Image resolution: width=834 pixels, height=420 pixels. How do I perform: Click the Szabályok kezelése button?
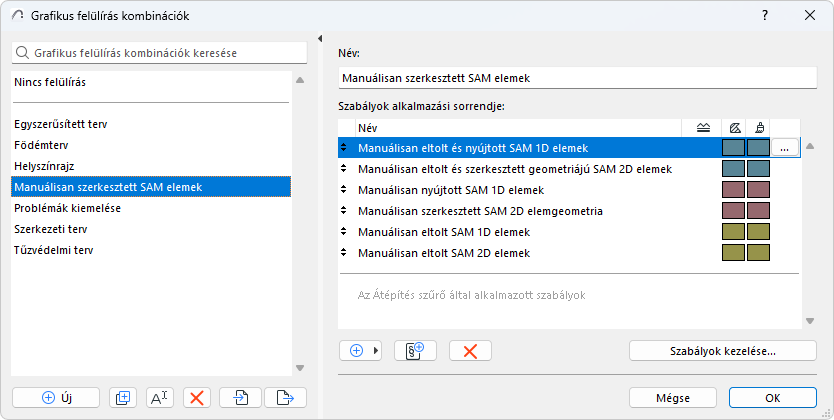click(x=722, y=350)
